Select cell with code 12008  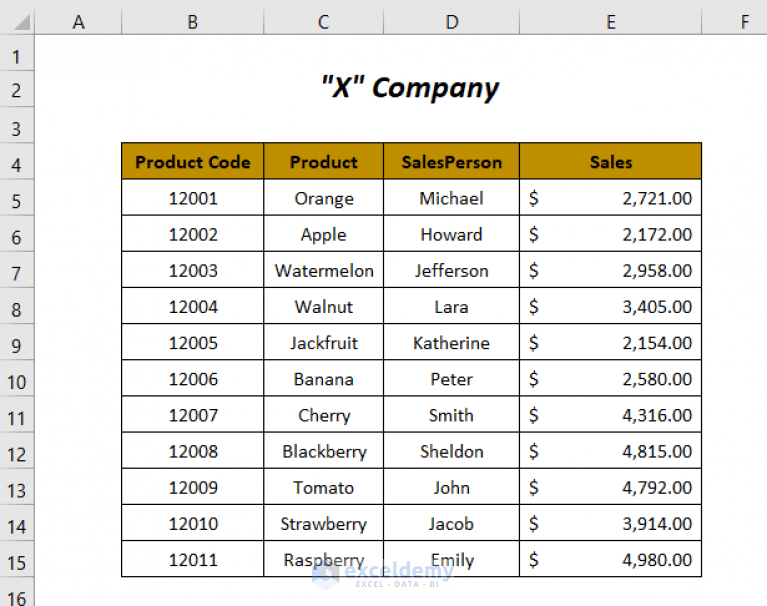point(193,451)
